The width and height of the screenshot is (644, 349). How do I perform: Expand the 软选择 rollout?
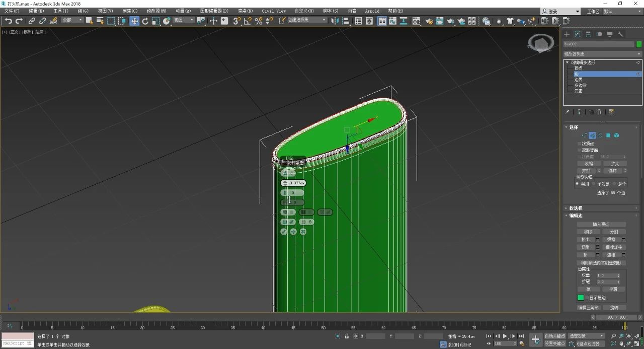tap(576, 208)
